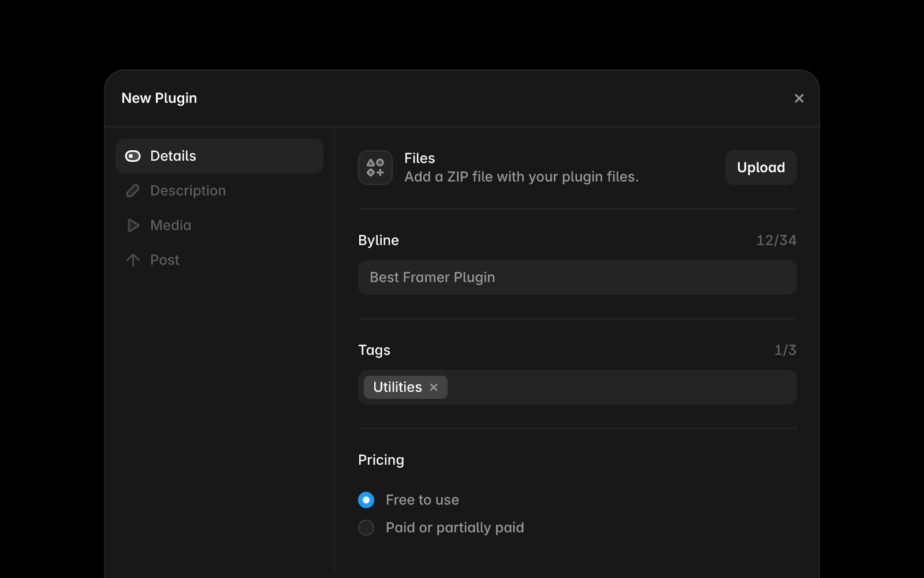
Task: Click the Details toggle icon in sidebar
Action: [x=133, y=156]
